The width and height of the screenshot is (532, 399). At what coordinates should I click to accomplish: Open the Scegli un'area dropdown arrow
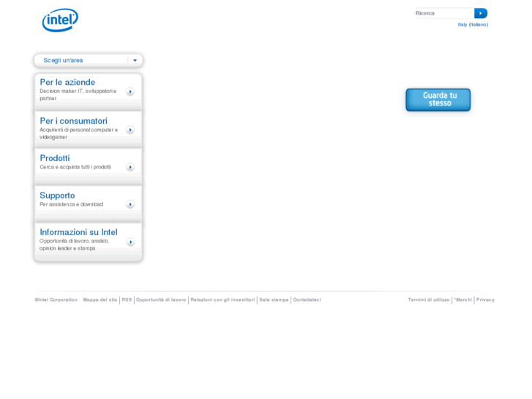[x=135, y=61]
